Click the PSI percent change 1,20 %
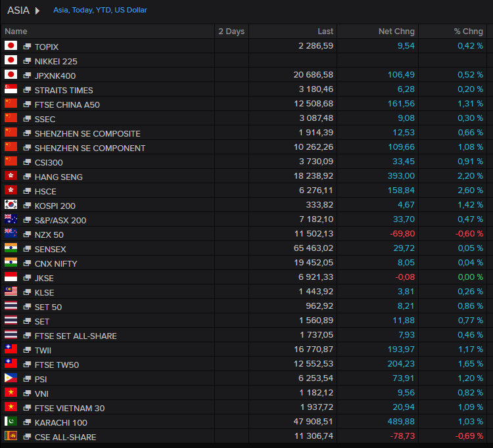 coord(471,378)
